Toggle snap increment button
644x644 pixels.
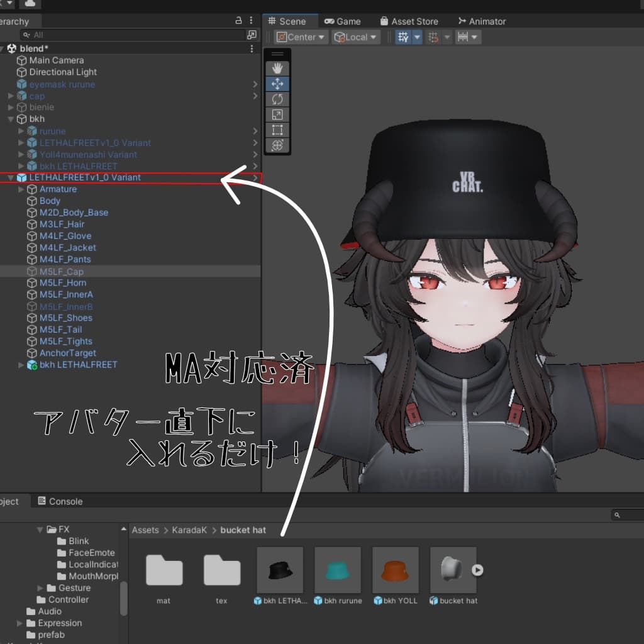click(433, 37)
